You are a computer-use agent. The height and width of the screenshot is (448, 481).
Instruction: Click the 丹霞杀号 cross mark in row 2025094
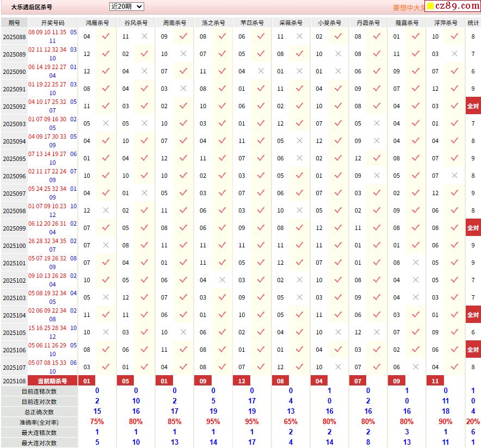pos(377,141)
